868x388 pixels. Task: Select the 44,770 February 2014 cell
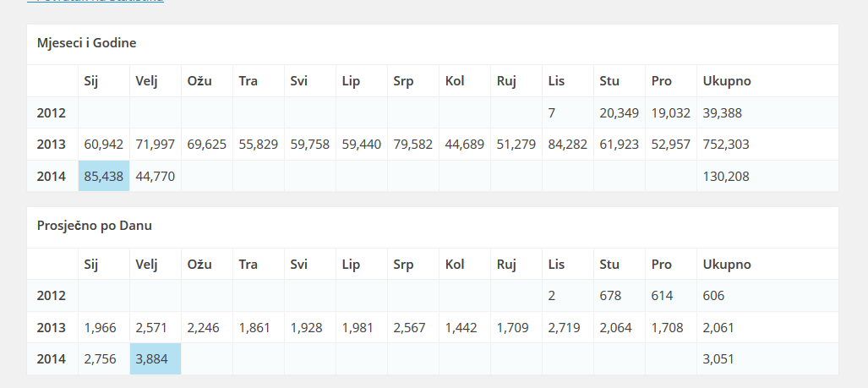(x=155, y=177)
